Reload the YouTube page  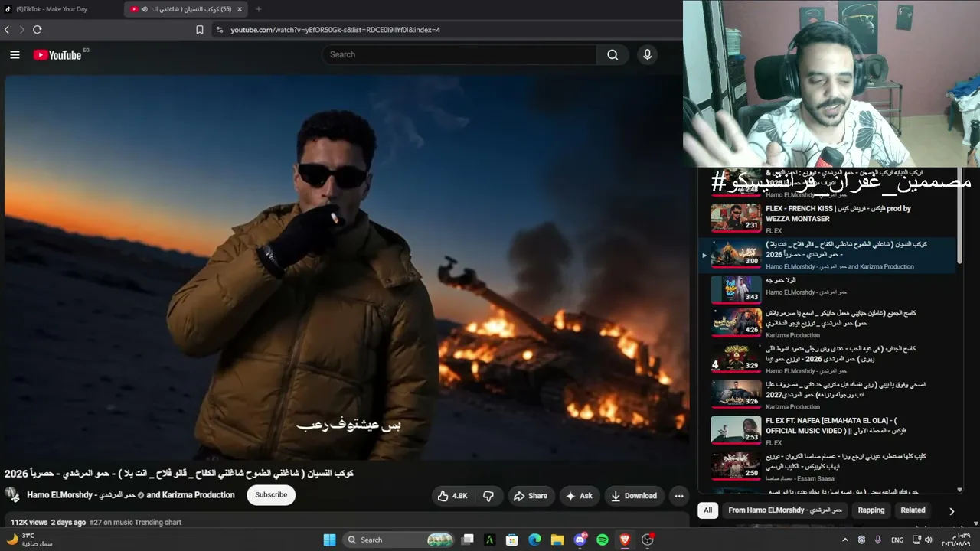pos(37,30)
